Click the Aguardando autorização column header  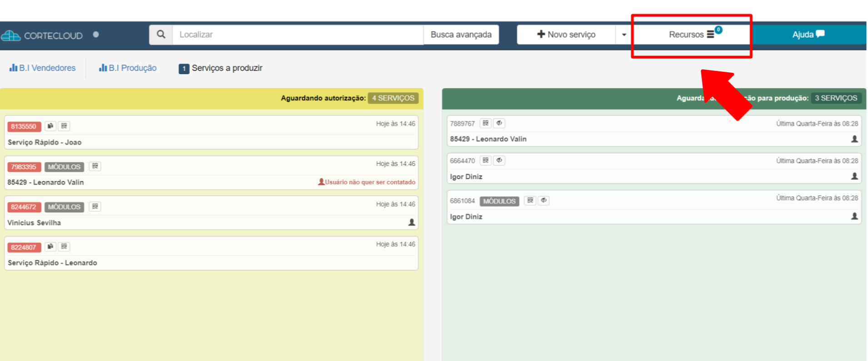212,98
